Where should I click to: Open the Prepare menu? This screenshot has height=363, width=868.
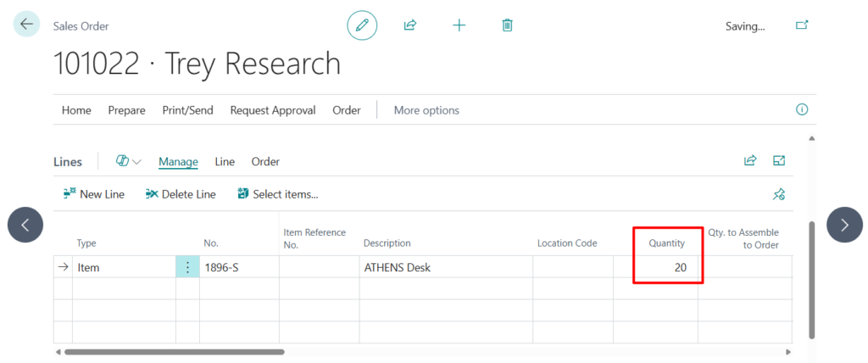pos(126,110)
